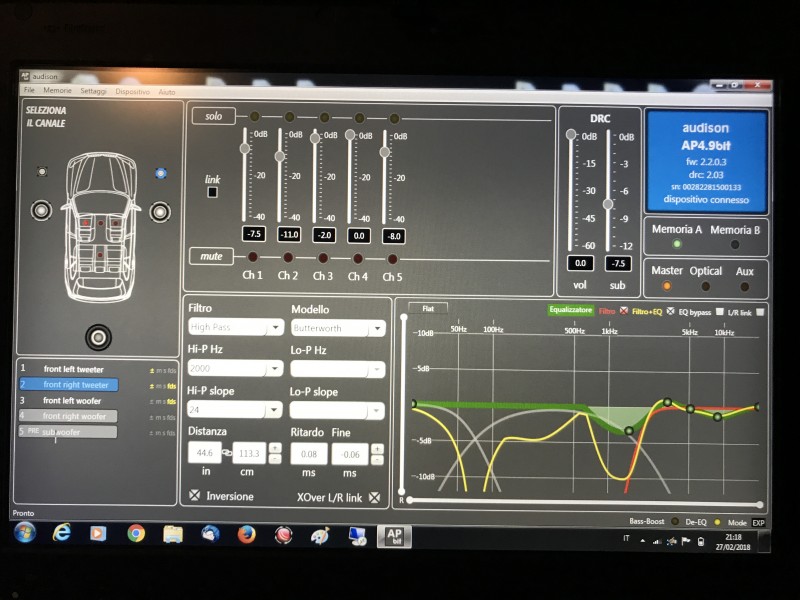The width and height of the screenshot is (800, 600).
Task: Select the blue front right tweeter speaker icon
Action: 161,173
